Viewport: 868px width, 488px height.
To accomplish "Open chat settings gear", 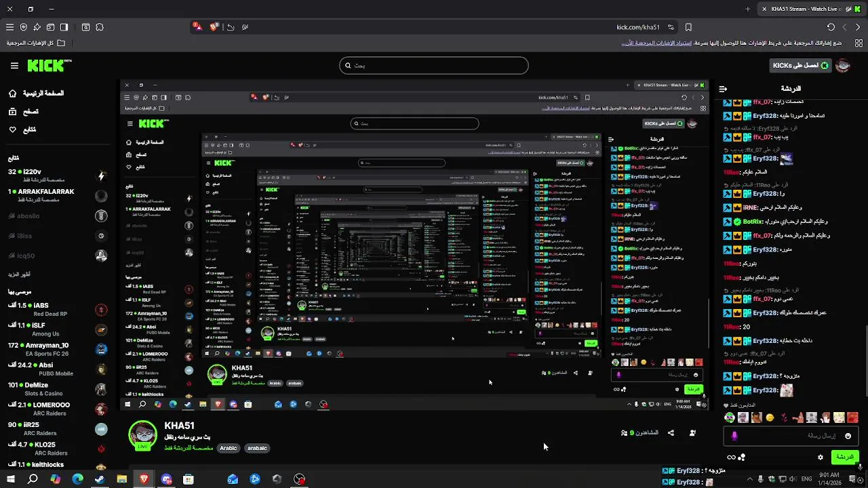I will (x=820, y=457).
